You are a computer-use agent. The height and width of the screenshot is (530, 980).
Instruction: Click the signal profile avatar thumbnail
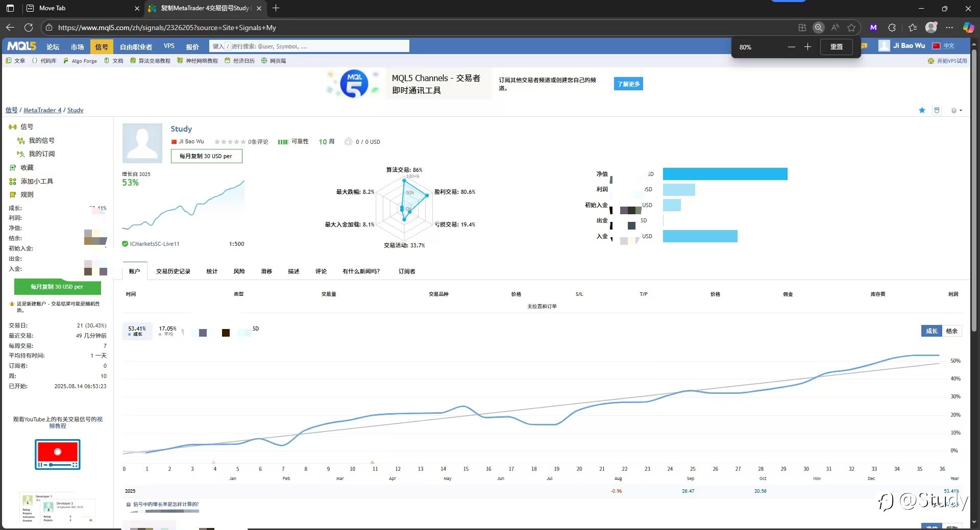(x=142, y=143)
